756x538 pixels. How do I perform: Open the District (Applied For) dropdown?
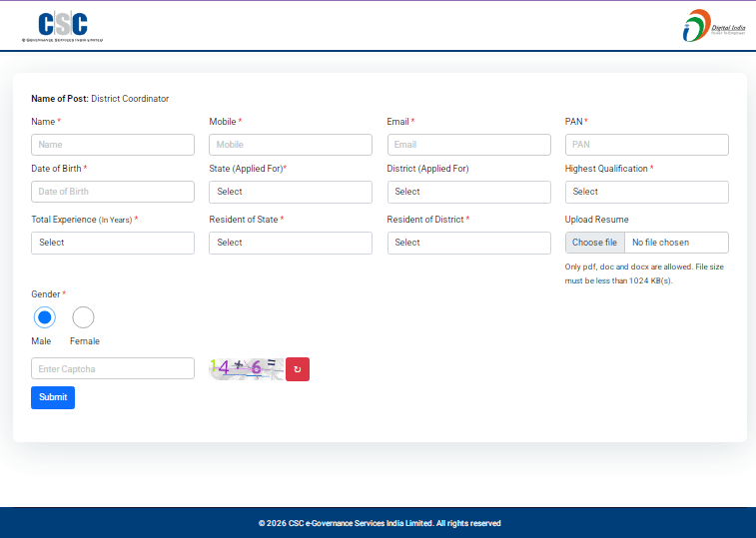(x=468, y=192)
